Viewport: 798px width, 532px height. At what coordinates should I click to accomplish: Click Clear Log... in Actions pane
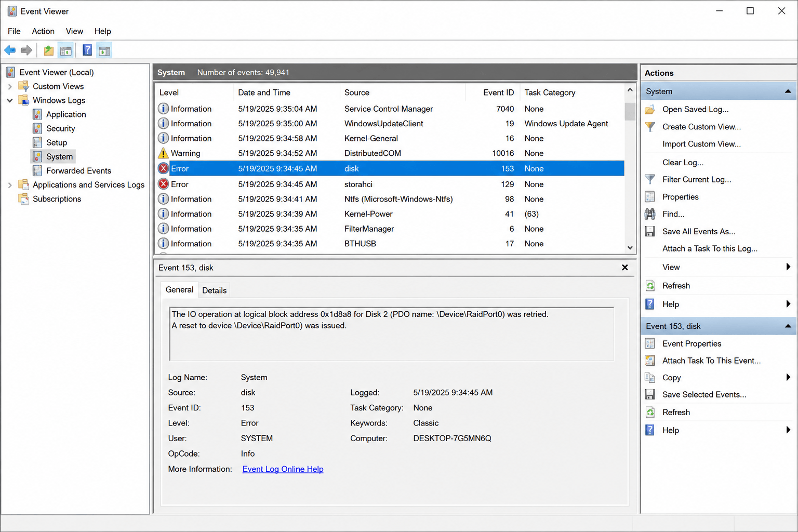point(683,163)
